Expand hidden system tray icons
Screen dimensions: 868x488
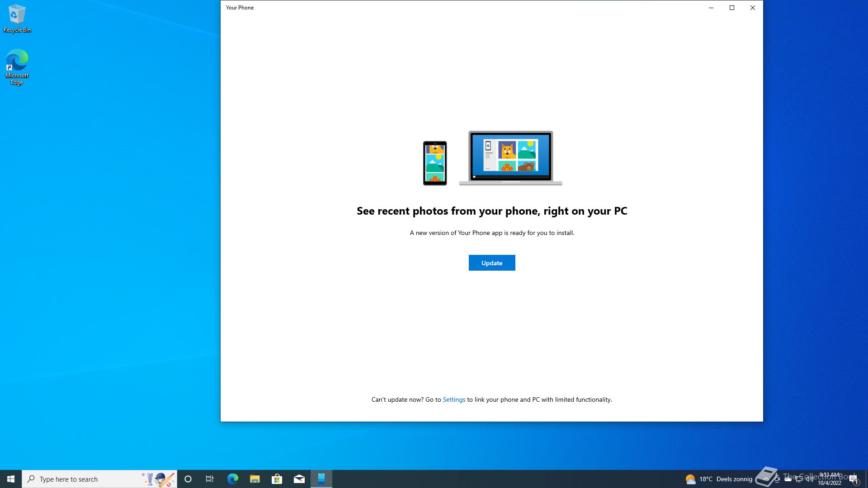click(766, 479)
